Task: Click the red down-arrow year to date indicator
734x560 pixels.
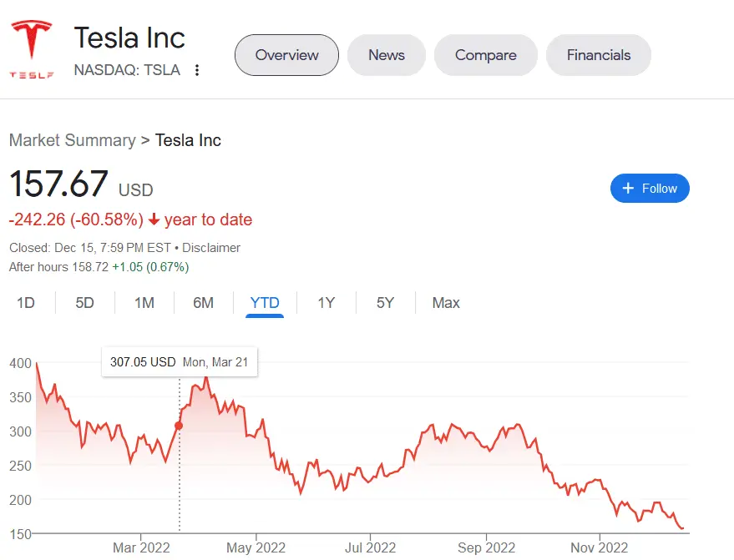Action: (154, 220)
